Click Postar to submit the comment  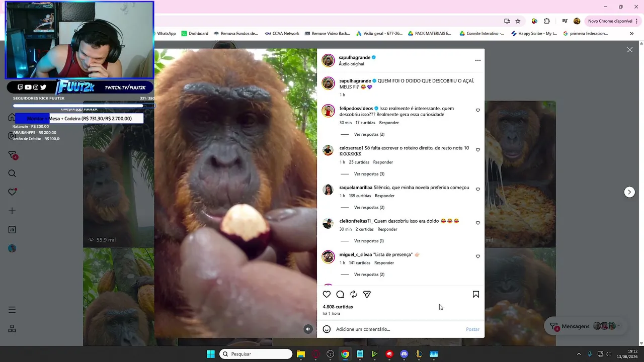tap(472, 329)
